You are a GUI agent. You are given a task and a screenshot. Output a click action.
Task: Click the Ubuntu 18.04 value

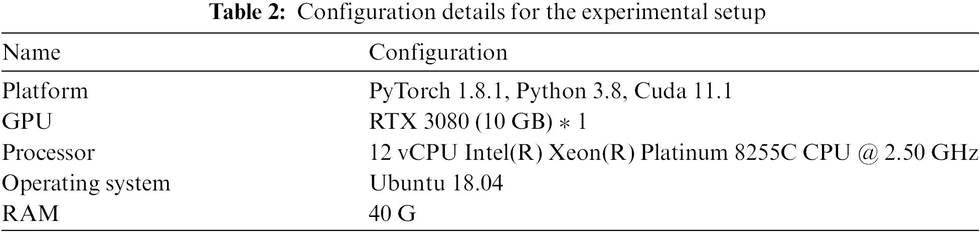(436, 183)
